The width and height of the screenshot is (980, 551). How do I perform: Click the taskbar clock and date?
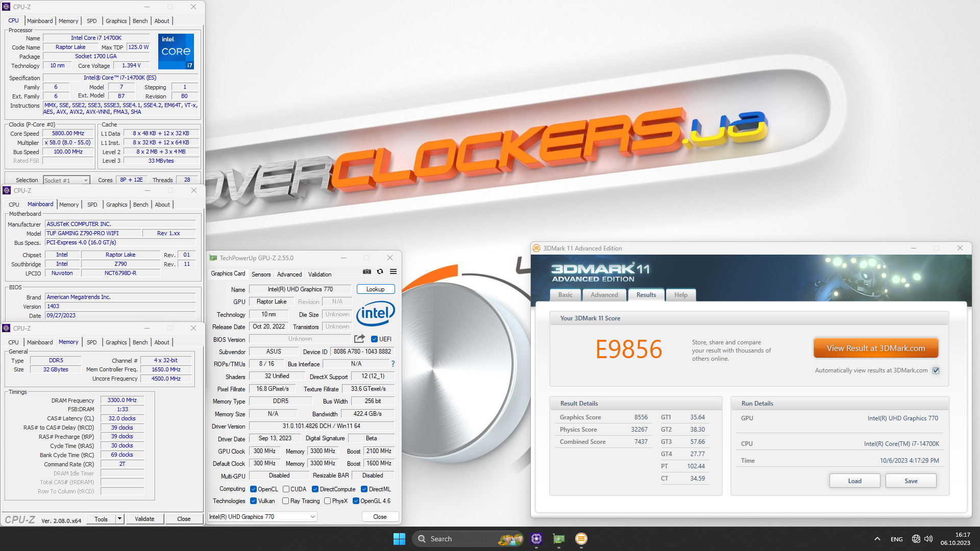[x=955, y=539]
